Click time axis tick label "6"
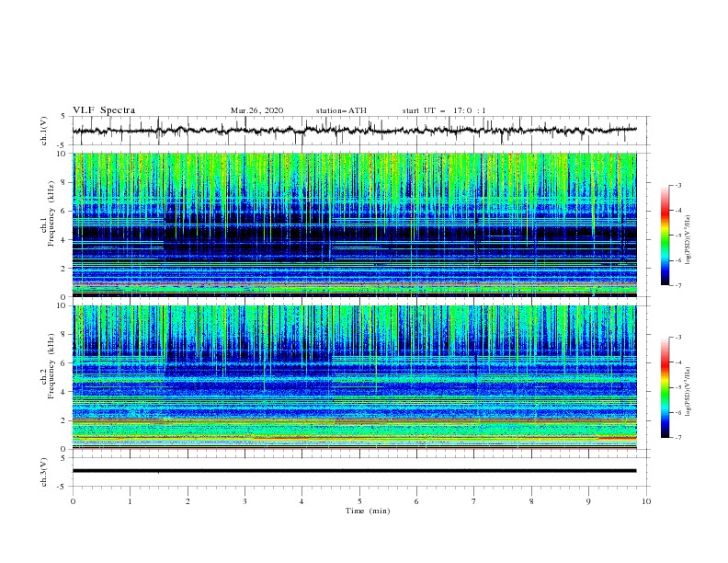 click(x=416, y=501)
